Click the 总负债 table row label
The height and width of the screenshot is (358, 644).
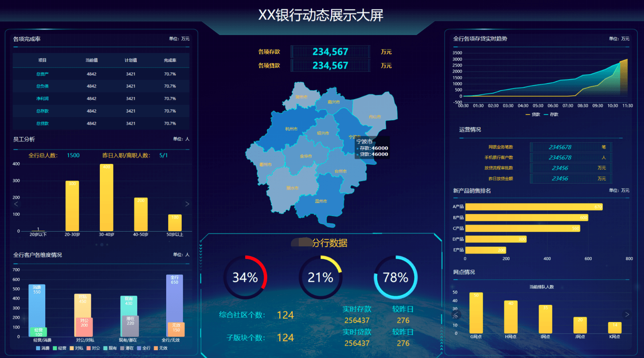(x=43, y=86)
